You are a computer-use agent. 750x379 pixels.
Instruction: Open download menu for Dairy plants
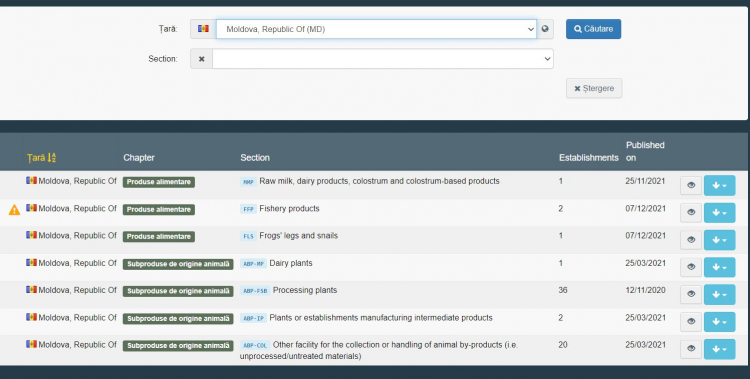(x=719, y=267)
